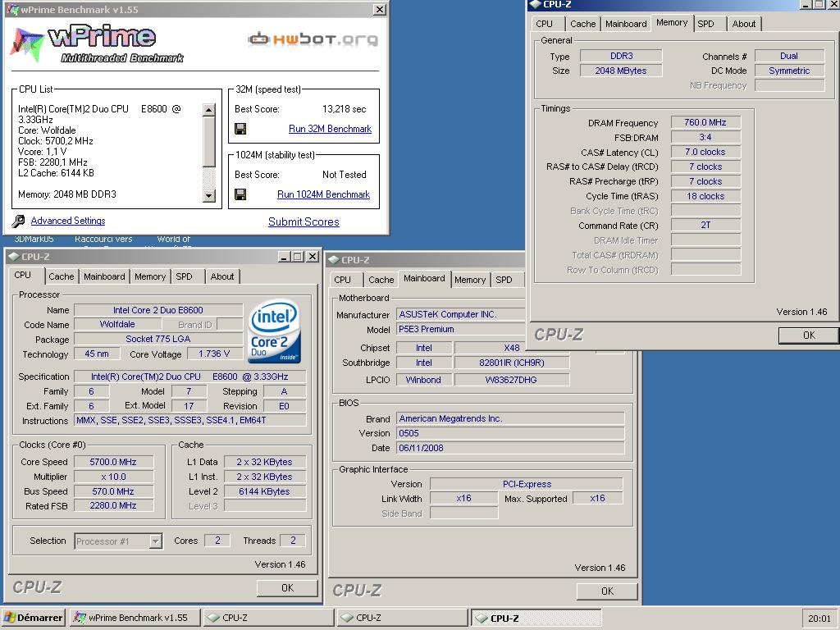840x630 pixels.
Task: Open Memory tab in CPU-Z processor window
Action: point(150,276)
